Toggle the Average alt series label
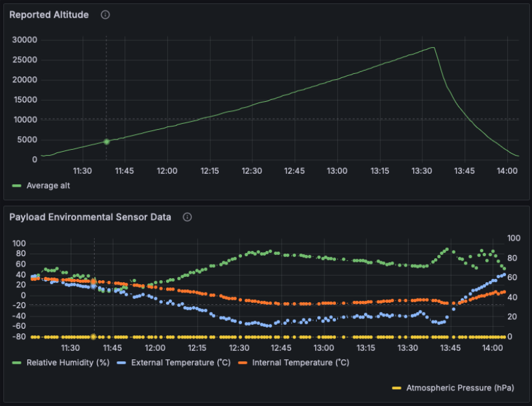 tap(48, 185)
